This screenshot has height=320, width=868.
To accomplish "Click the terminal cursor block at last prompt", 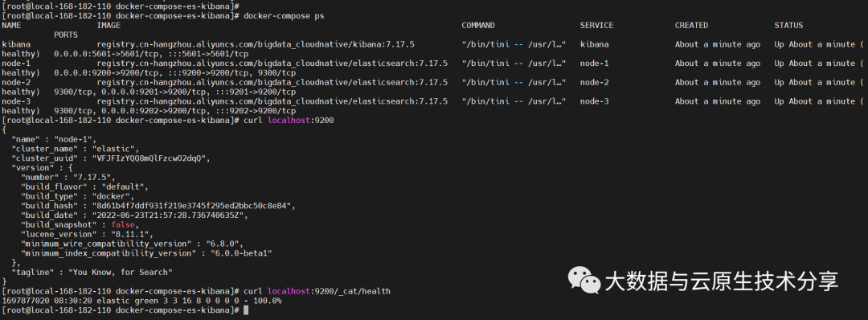I will (x=247, y=310).
